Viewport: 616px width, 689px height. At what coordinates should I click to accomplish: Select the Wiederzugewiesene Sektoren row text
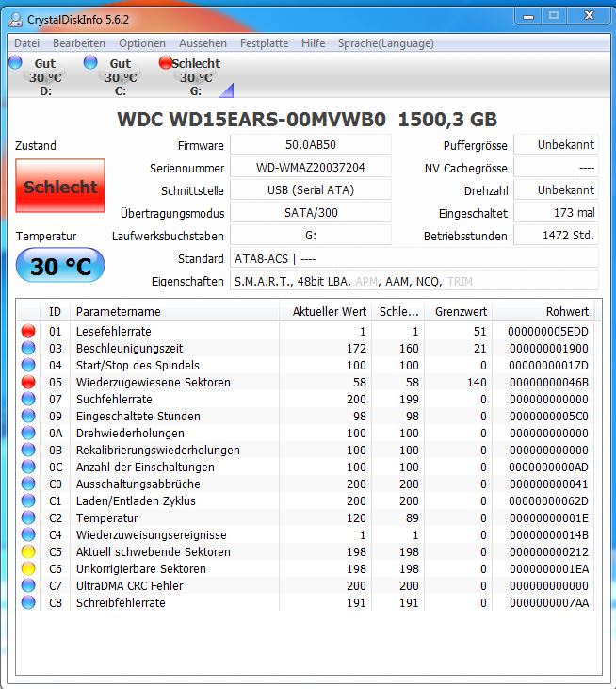pos(153,382)
